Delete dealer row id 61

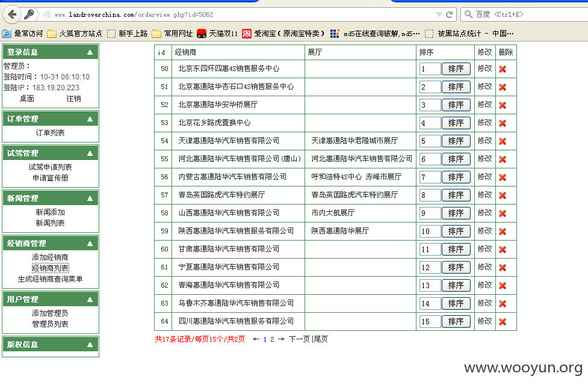503,268
